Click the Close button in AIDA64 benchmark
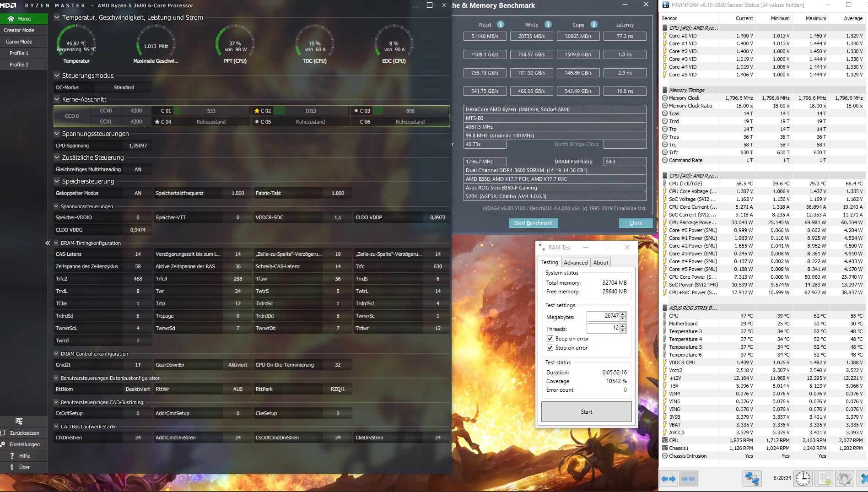The image size is (868, 492). [x=636, y=223]
